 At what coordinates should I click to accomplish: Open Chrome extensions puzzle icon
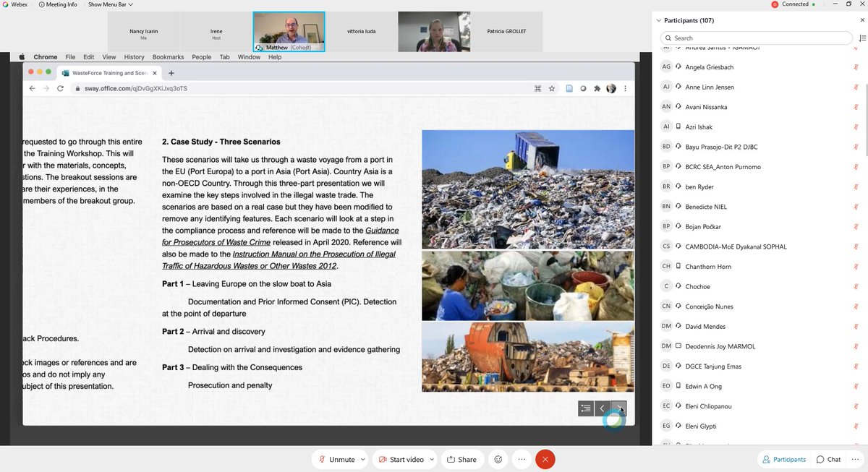pyautogui.click(x=597, y=88)
